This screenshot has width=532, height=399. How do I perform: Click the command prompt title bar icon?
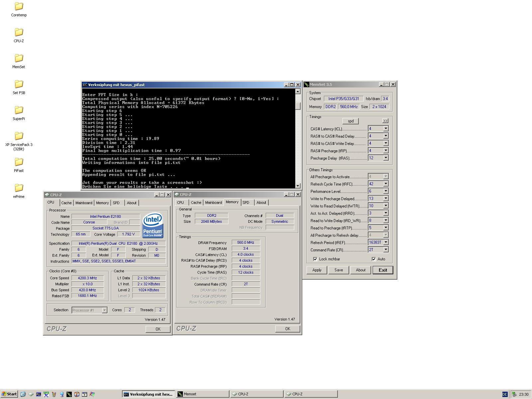(85, 85)
